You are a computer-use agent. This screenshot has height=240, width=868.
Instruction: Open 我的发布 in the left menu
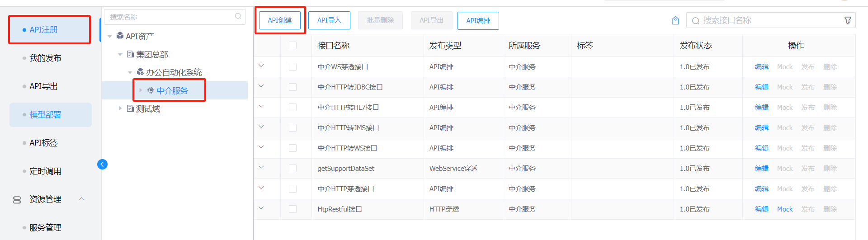click(x=45, y=58)
